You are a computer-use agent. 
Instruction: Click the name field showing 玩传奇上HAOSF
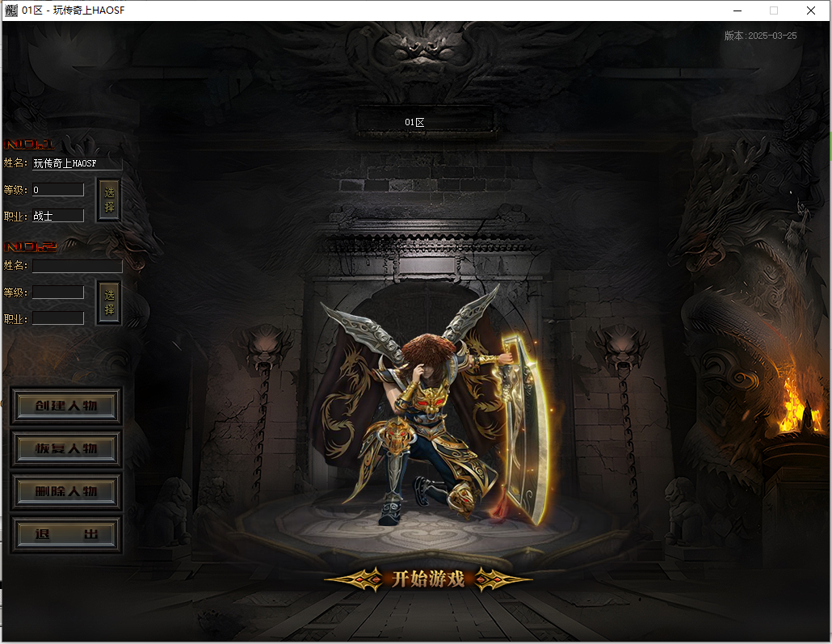click(x=77, y=164)
